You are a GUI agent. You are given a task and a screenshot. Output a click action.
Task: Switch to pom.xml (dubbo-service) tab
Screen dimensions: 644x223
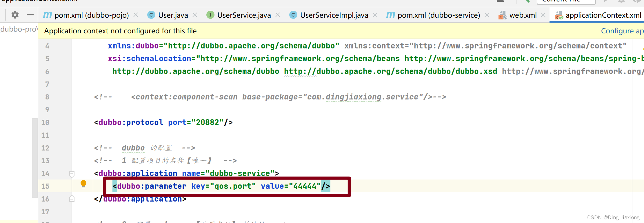tap(439, 15)
